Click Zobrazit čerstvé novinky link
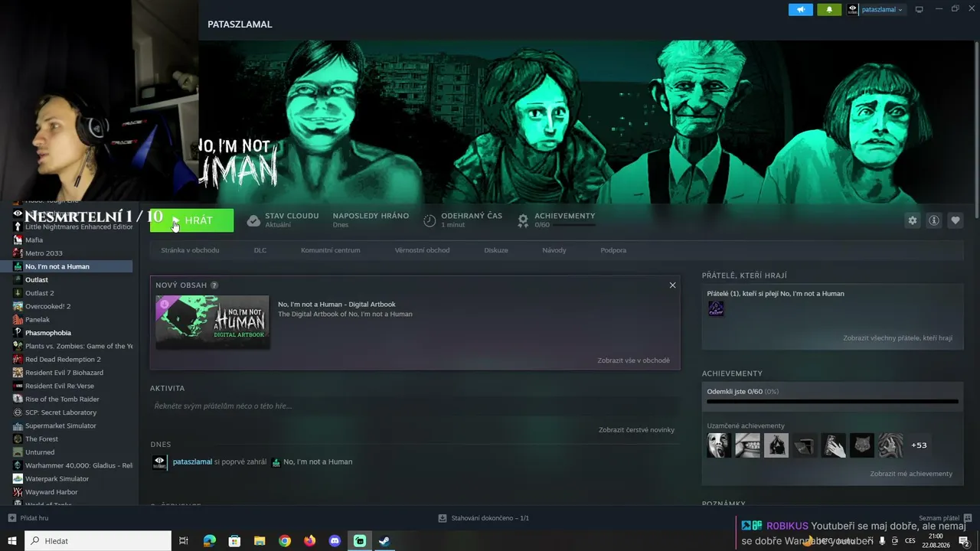The width and height of the screenshot is (980, 551). pos(637,430)
